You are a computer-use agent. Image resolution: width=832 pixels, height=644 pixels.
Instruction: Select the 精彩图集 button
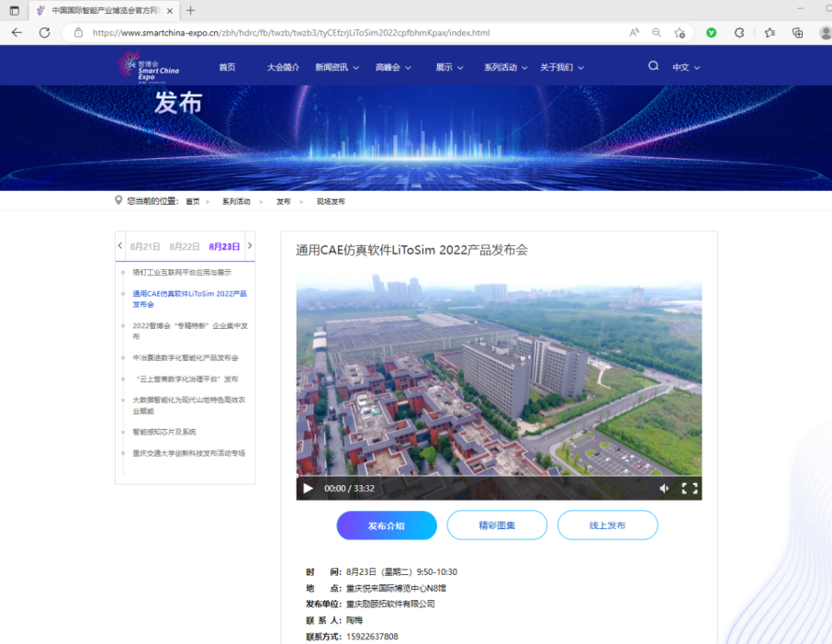pos(497,525)
